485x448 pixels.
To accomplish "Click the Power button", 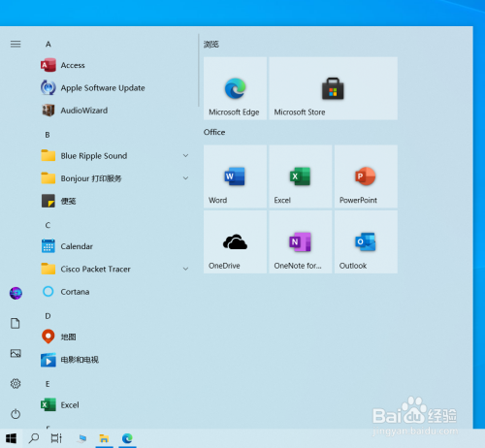I will pyautogui.click(x=16, y=414).
